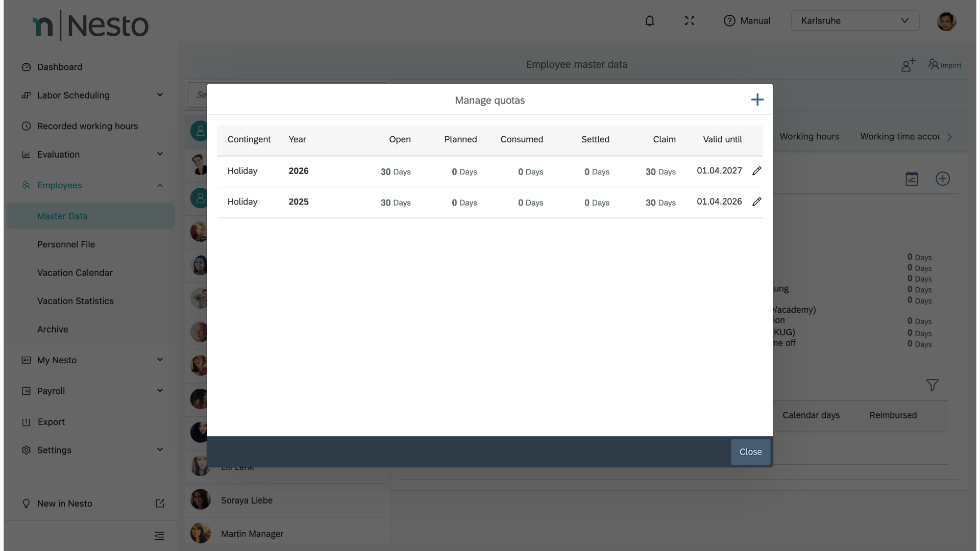
Task: Open the Manual help link
Action: coord(747,21)
